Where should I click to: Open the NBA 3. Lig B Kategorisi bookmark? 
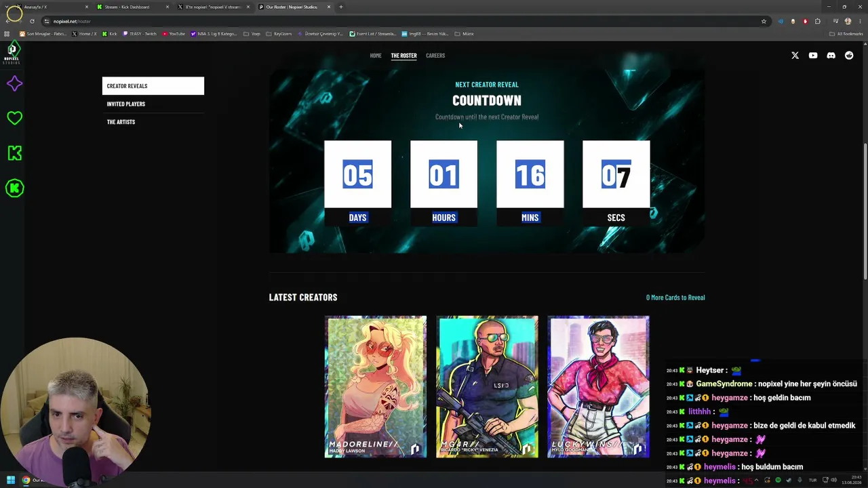tap(214, 34)
